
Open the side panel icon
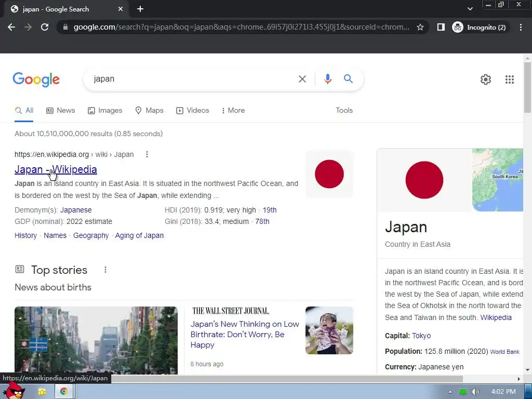click(x=441, y=27)
